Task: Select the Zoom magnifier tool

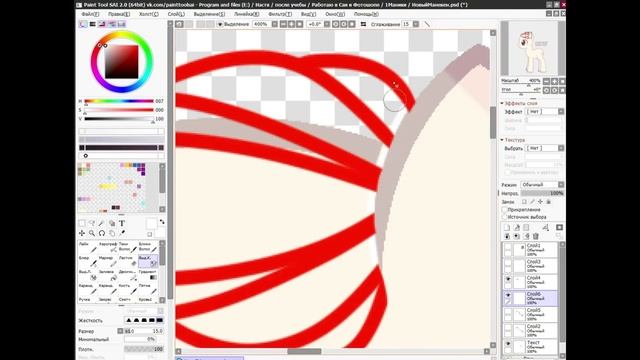Action: click(92, 233)
